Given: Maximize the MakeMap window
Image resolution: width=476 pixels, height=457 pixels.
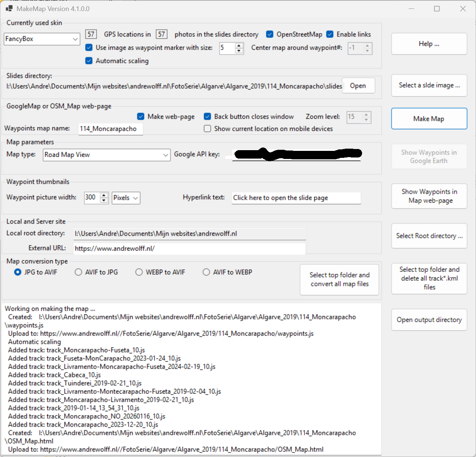Looking at the screenshot, I should [437, 8].
